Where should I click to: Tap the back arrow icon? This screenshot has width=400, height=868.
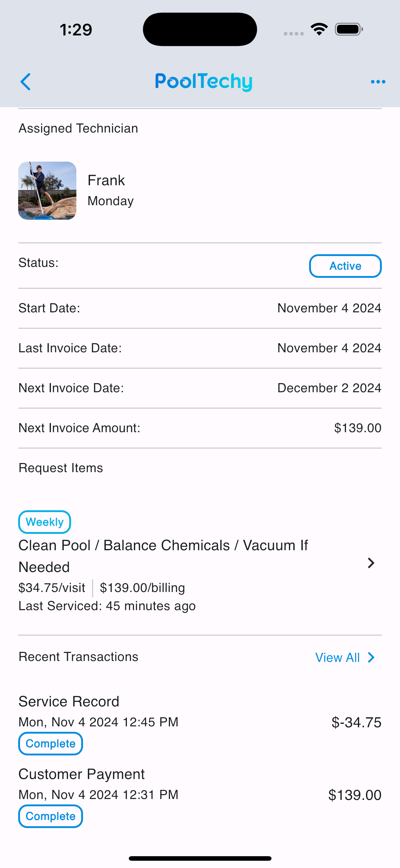[26, 82]
